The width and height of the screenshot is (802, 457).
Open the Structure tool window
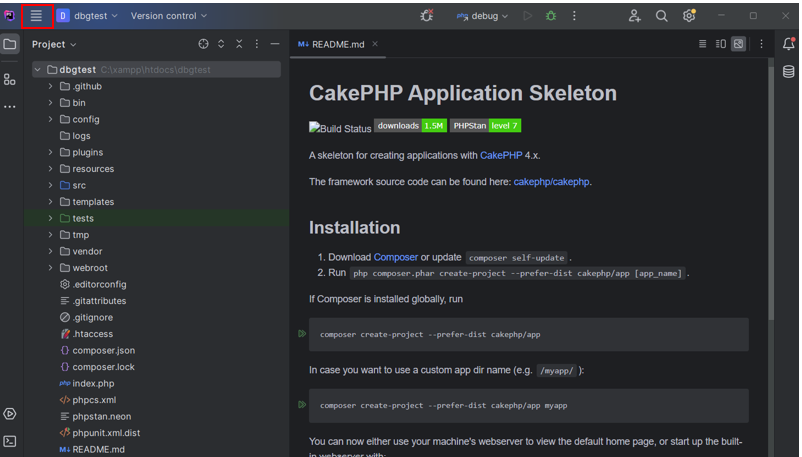point(10,79)
